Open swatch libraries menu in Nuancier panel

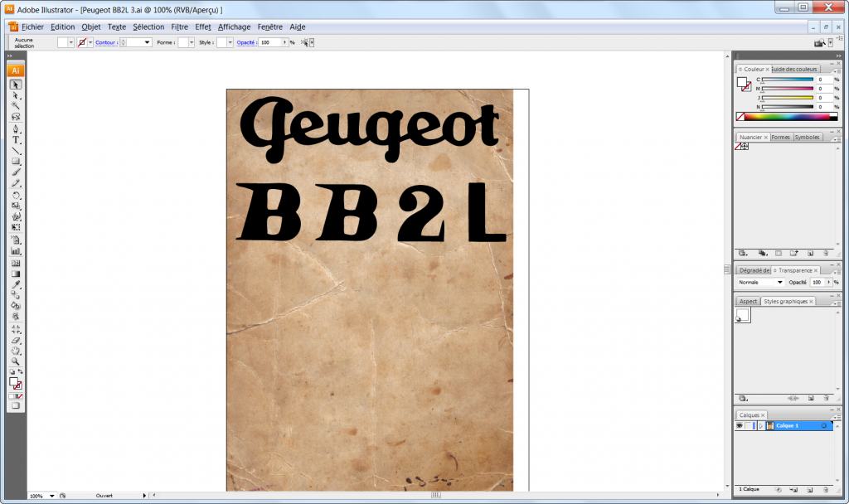tap(743, 254)
